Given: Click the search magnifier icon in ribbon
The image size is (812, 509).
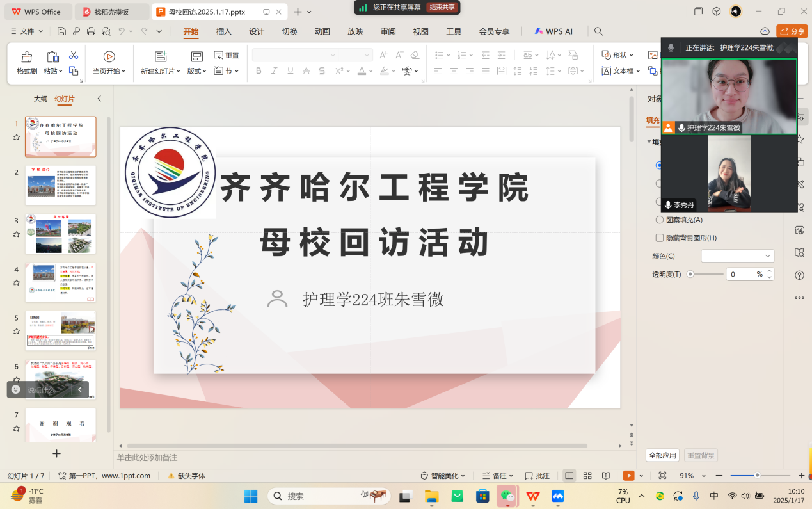Looking at the screenshot, I should [598, 31].
